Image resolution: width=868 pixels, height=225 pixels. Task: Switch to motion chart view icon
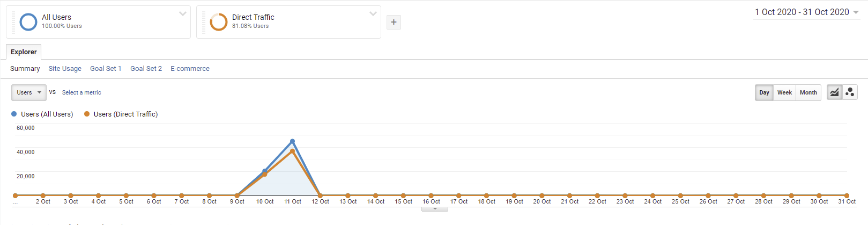(850, 92)
